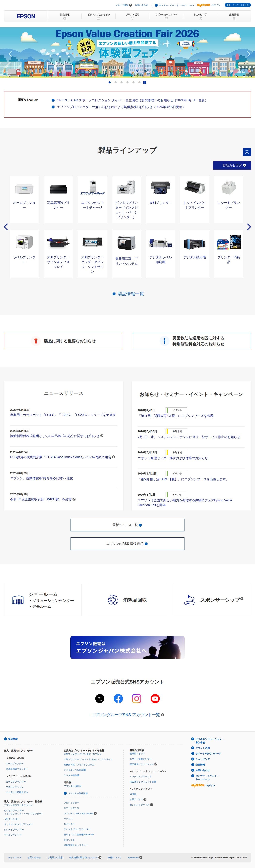The image size is (255, 868).
Task: Open the YouTube social account icon
Action: point(155,698)
